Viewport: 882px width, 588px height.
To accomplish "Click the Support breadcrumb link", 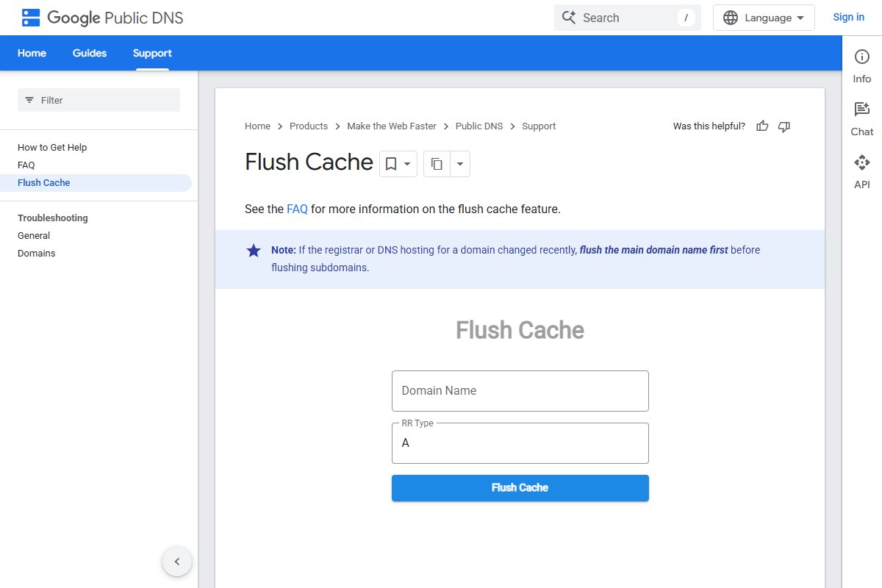I will [x=539, y=126].
